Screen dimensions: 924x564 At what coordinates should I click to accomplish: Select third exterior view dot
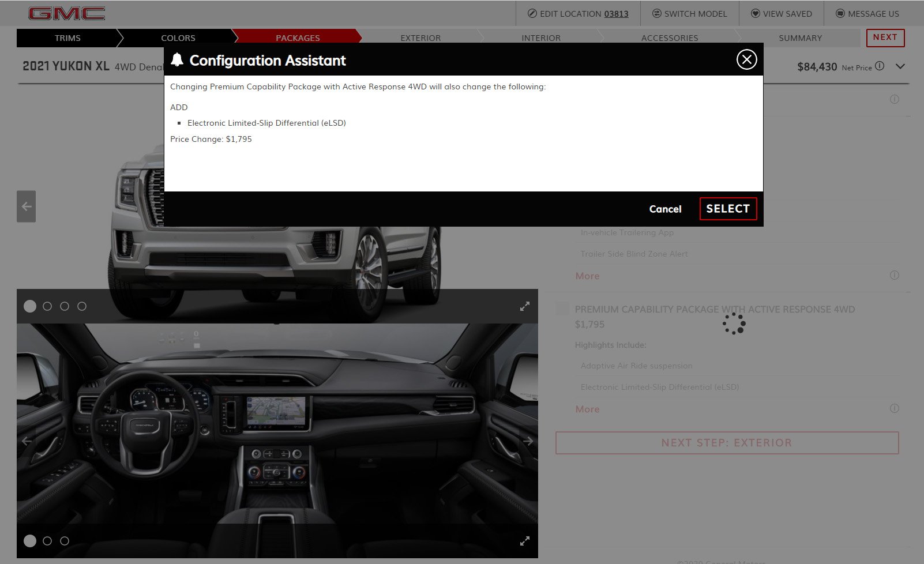[65, 306]
